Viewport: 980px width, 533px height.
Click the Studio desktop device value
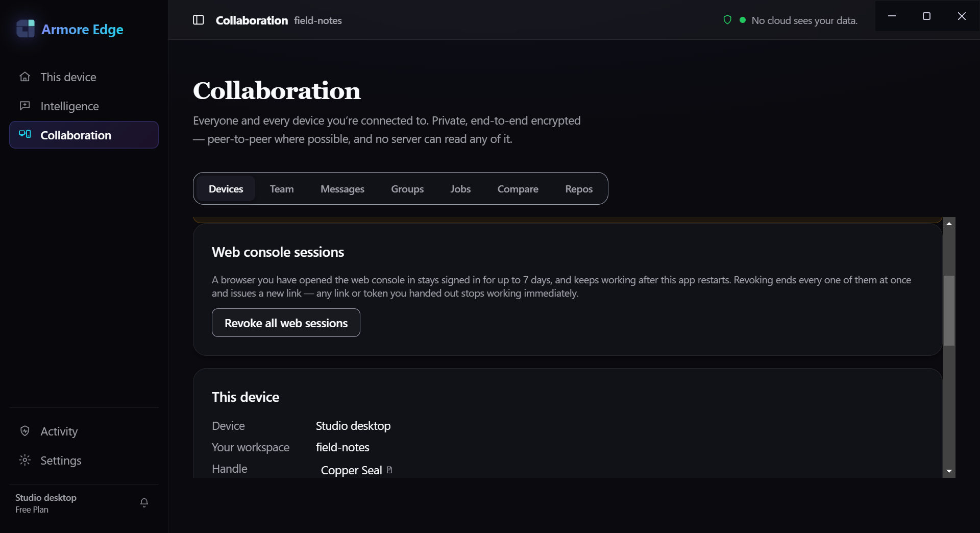point(353,426)
